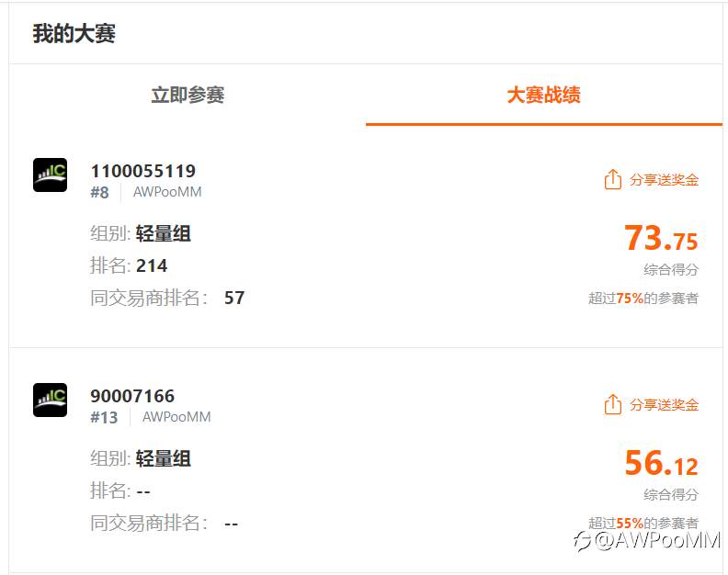Click the ranking value 214

152,265
